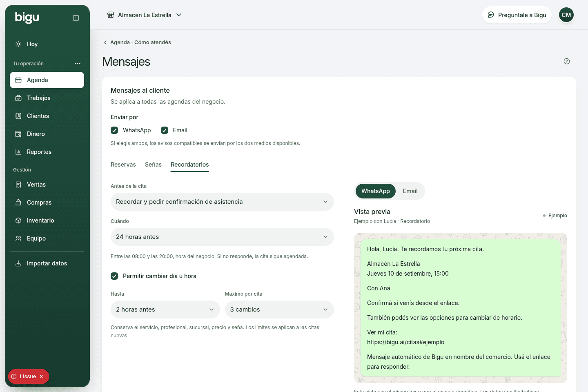Click the Inventario box icon

18,220
